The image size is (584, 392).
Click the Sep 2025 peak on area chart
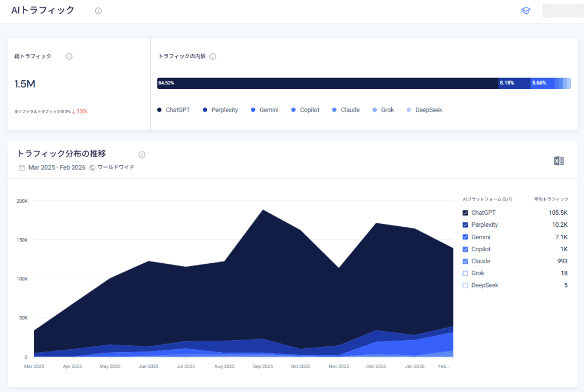point(263,210)
